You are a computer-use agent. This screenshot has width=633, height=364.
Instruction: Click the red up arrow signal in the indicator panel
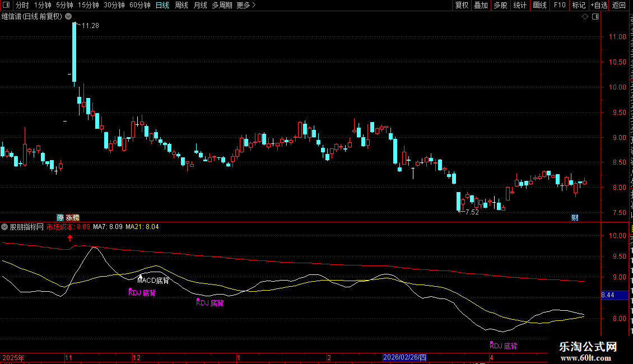[70, 237]
